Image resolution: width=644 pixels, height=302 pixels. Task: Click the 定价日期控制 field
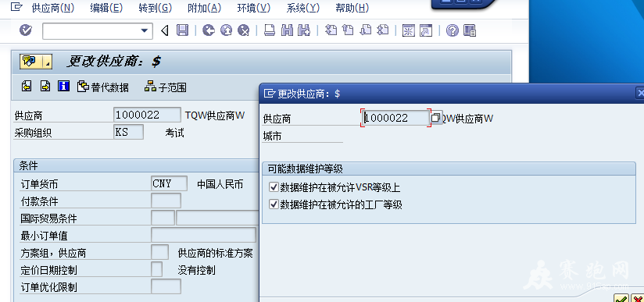coord(157,269)
